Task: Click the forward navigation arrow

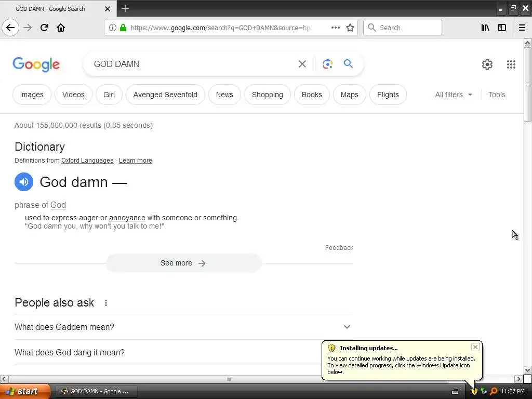Action: coord(28,28)
